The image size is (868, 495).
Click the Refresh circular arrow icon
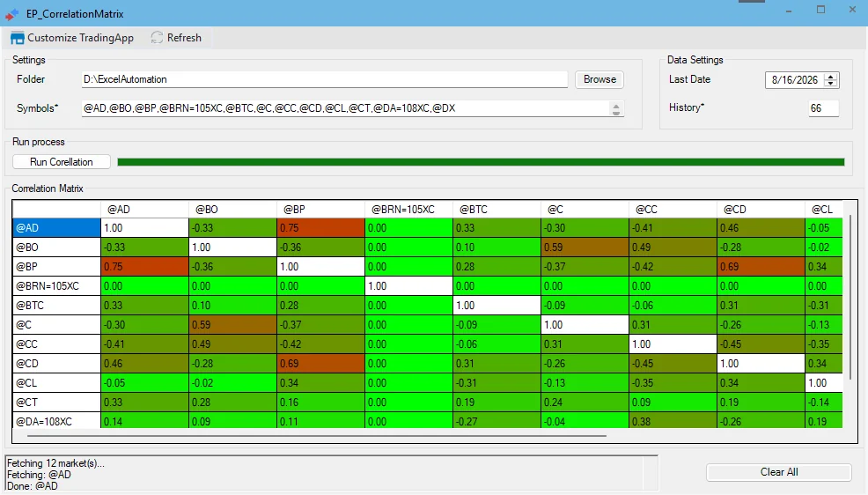tap(157, 38)
